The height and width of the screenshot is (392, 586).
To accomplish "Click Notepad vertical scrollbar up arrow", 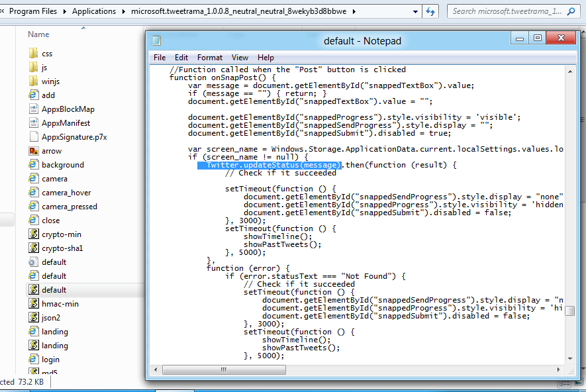I will coord(570,71).
